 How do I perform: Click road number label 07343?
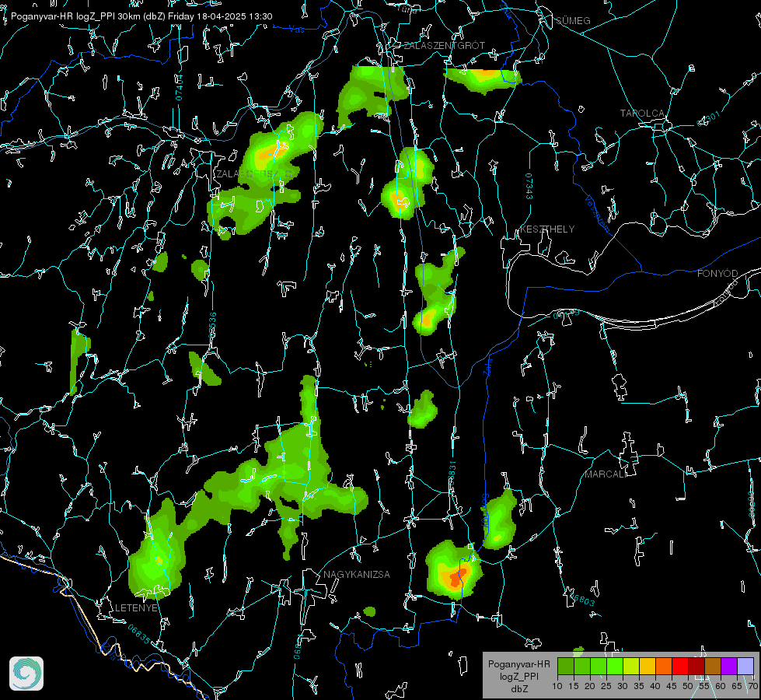(529, 186)
